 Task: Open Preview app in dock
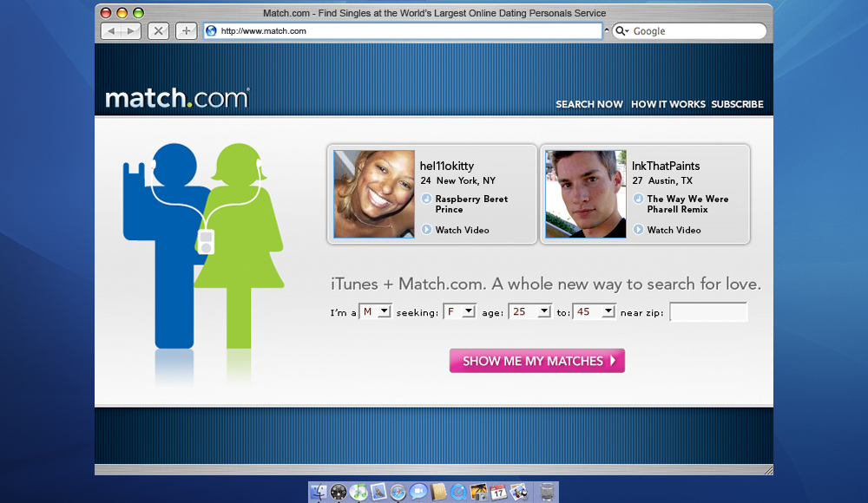(x=519, y=492)
